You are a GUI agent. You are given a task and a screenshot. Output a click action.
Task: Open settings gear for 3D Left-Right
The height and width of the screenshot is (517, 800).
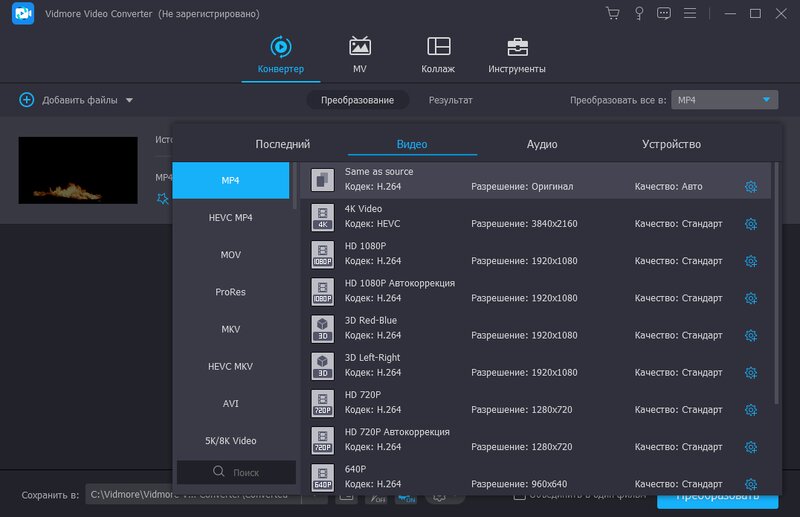[x=751, y=373]
